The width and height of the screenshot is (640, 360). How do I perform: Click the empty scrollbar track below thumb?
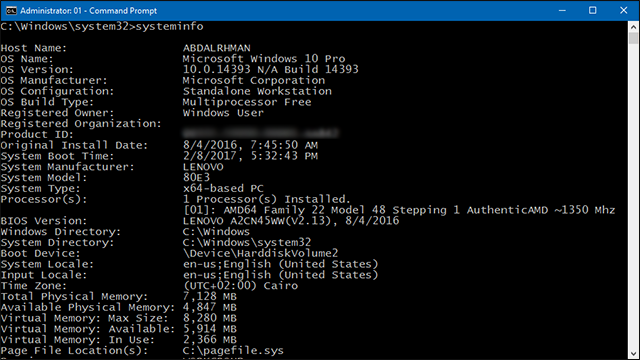pos(633,196)
